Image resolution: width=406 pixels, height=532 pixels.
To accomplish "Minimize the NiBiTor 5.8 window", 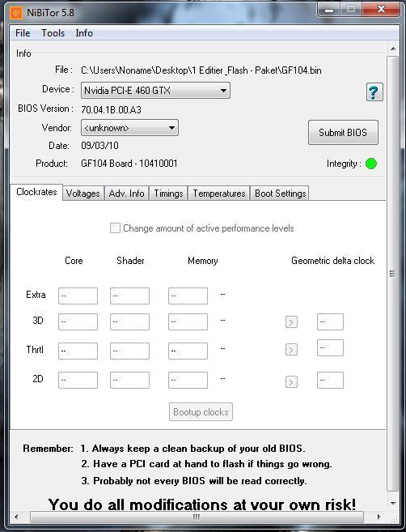I will click(328, 11).
